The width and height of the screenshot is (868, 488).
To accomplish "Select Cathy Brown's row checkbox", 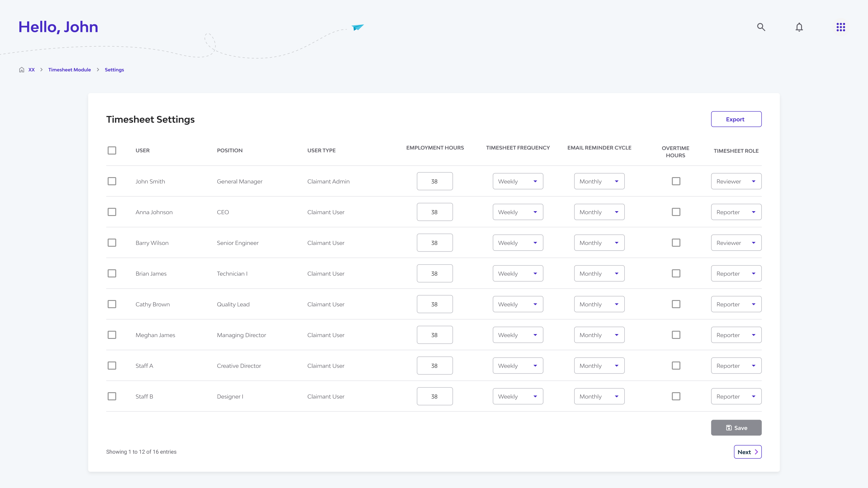I will (x=112, y=304).
